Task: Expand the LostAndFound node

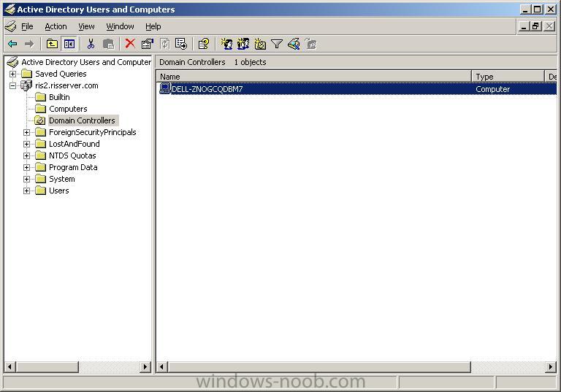Action: [x=26, y=144]
